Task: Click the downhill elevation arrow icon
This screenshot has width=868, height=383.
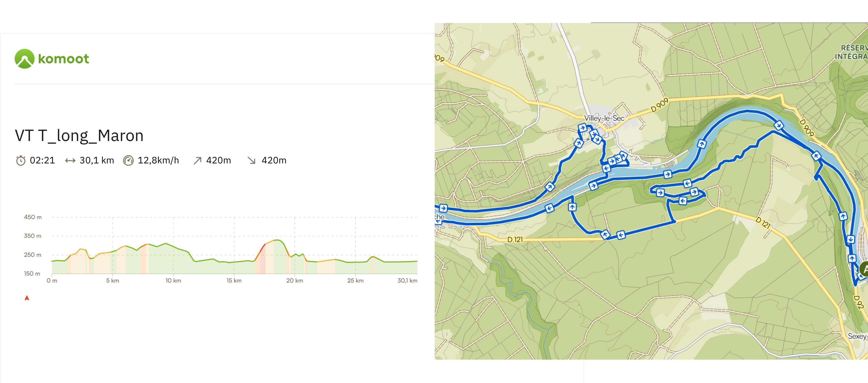Action: coord(251,161)
